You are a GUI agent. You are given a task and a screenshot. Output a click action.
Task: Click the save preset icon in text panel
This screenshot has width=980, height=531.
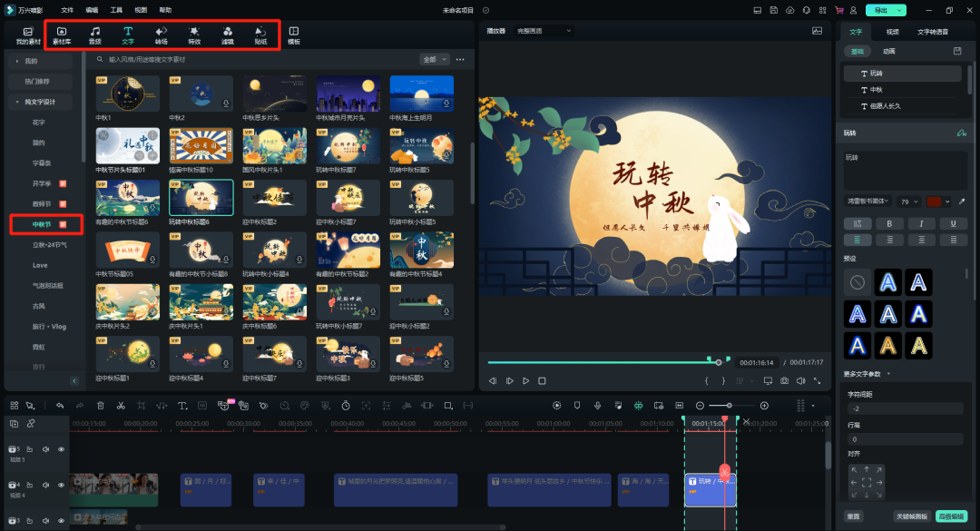pos(957,51)
